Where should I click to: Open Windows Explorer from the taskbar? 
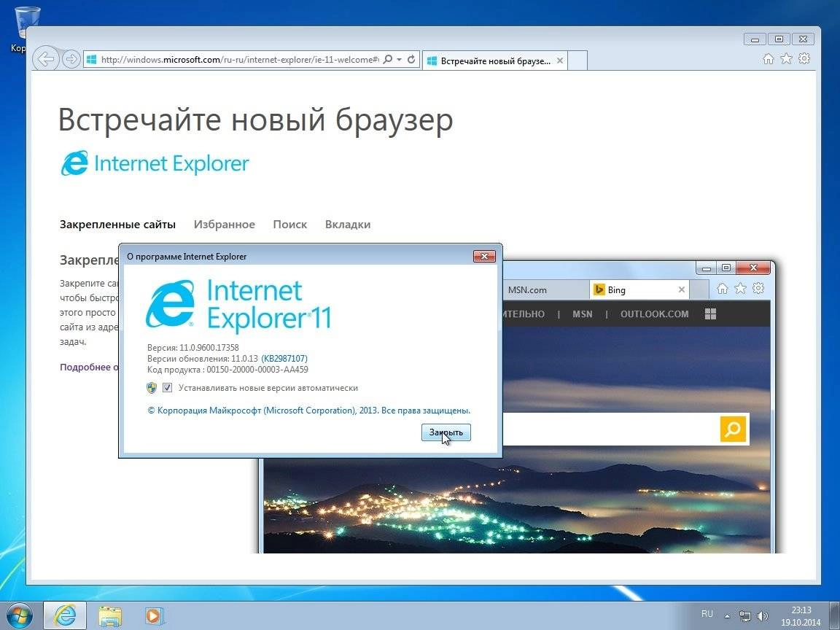coord(110,616)
